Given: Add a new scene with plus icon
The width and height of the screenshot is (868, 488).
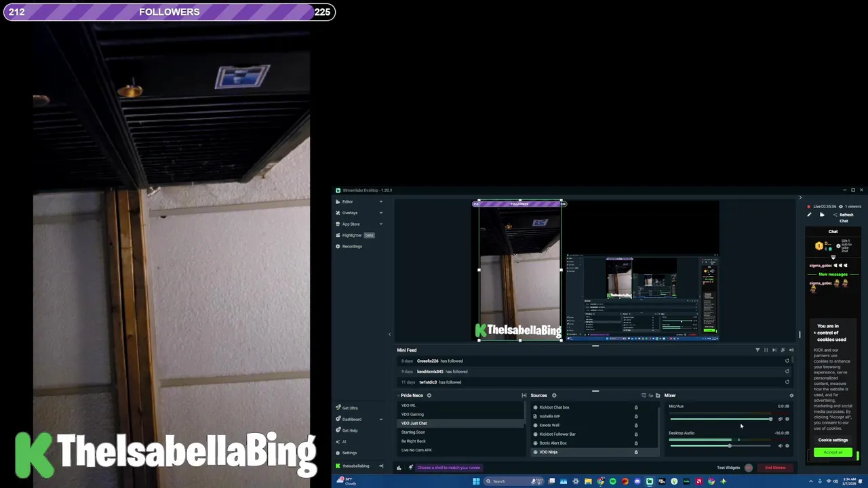Looking at the screenshot, I should point(429,395).
